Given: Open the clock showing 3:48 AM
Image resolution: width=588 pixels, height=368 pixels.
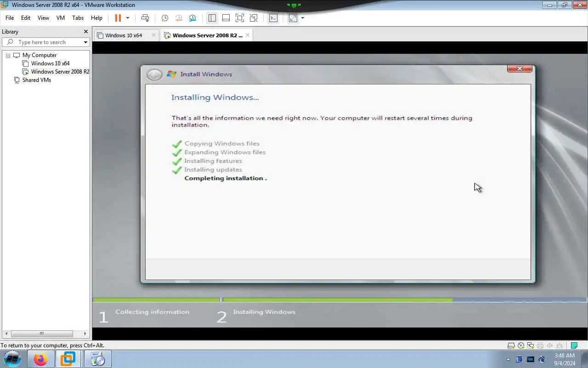Looking at the screenshot, I should [x=565, y=359].
